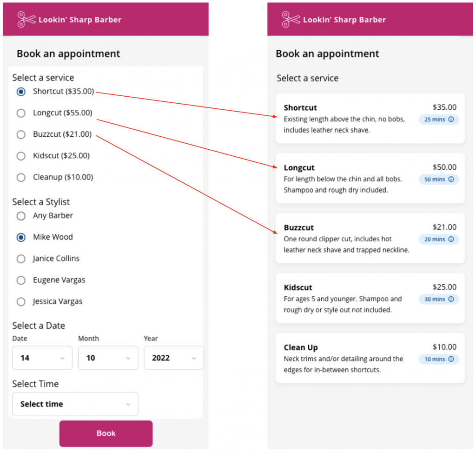Image resolution: width=476 pixels, height=453 pixels.
Task: Select the Cleanup ($10.00) service radio button
Action: tap(21, 177)
